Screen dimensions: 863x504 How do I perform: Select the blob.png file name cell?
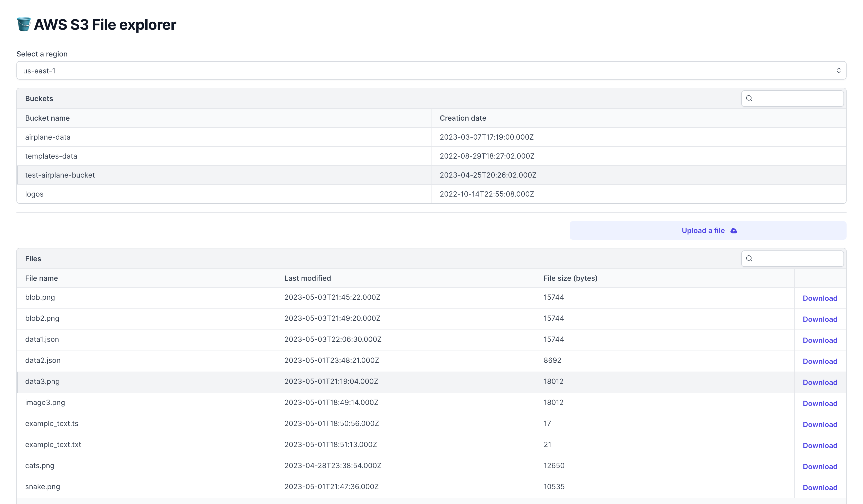[x=146, y=298]
